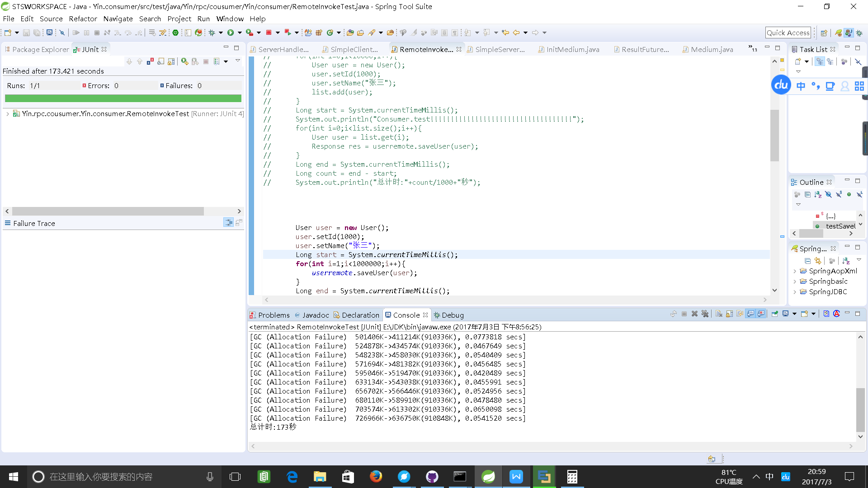Click the red Terminate square toolbar icon
The image size is (868, 488).
tap(269, 33)
